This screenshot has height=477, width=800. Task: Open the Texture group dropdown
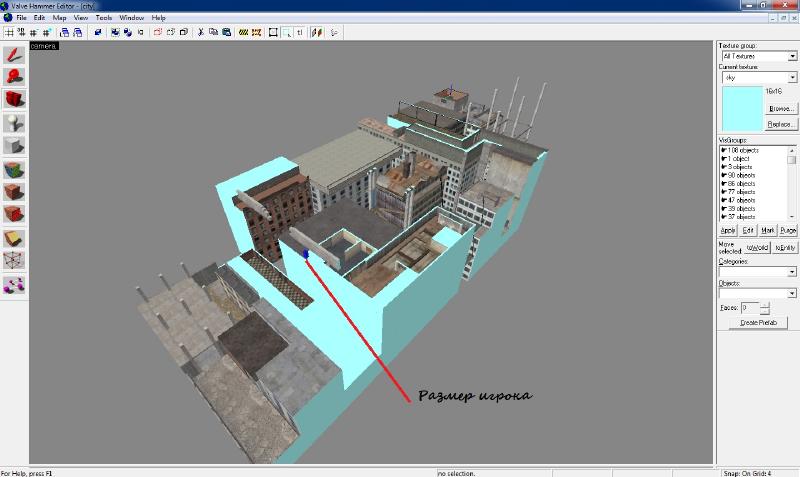757,57
